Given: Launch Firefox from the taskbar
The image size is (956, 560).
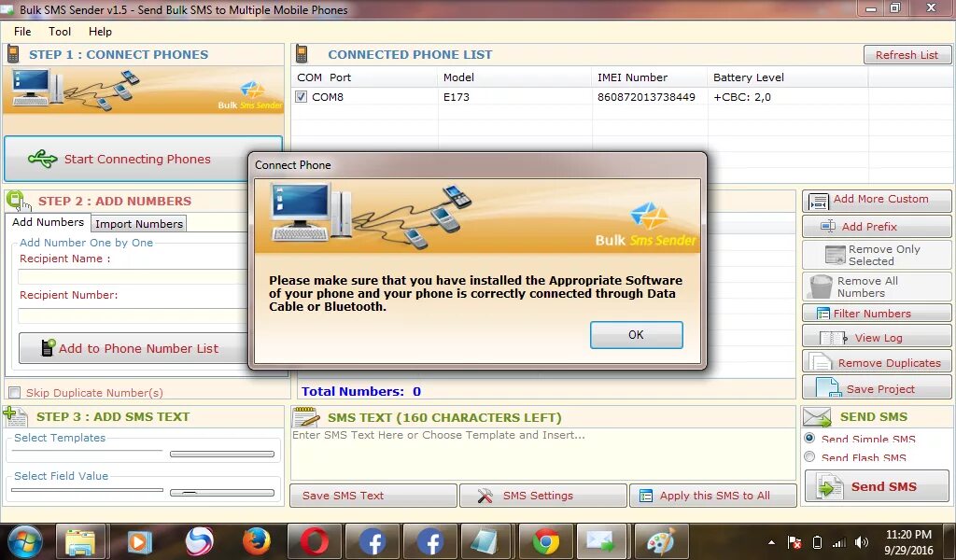Looking at the screenshot, I should 257,541.
